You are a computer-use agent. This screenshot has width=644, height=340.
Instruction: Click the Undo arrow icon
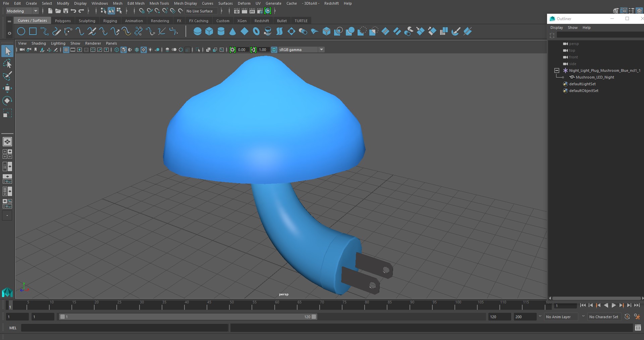(x=73, y=11)
